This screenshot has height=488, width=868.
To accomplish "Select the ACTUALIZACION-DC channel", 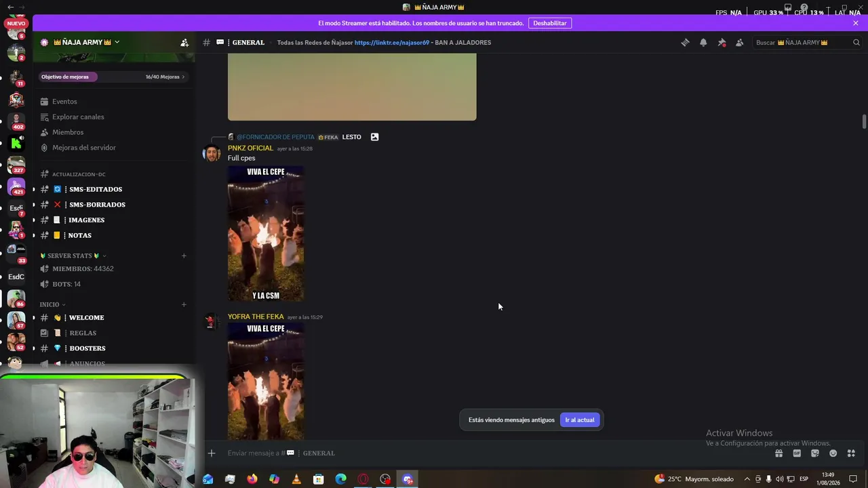I will [x=113, y=174].
